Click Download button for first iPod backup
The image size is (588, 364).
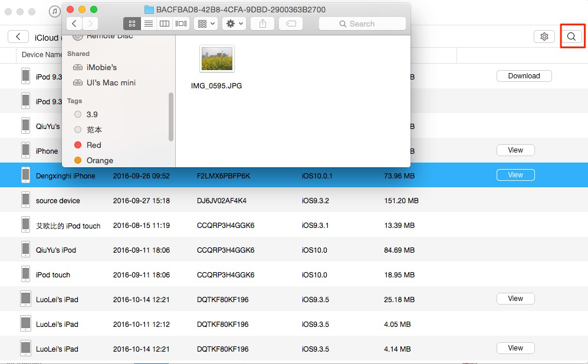pos(524,76)
